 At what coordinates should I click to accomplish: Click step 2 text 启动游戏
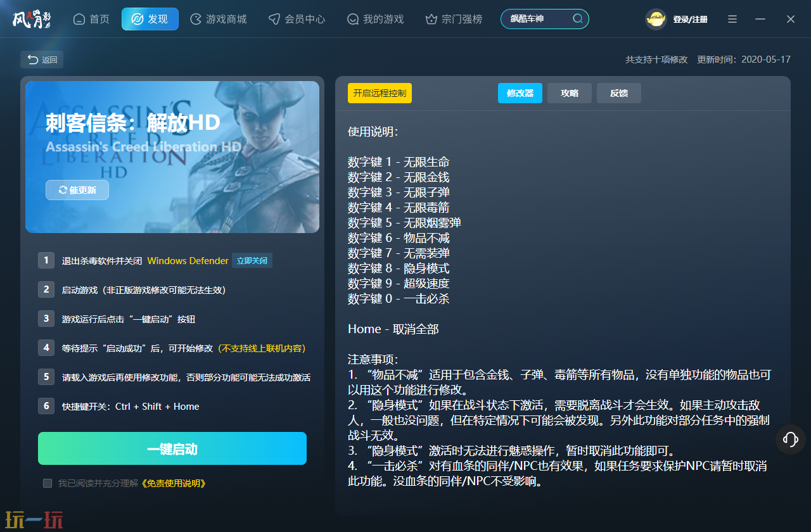pyautogui.click(x=144, y=290)
